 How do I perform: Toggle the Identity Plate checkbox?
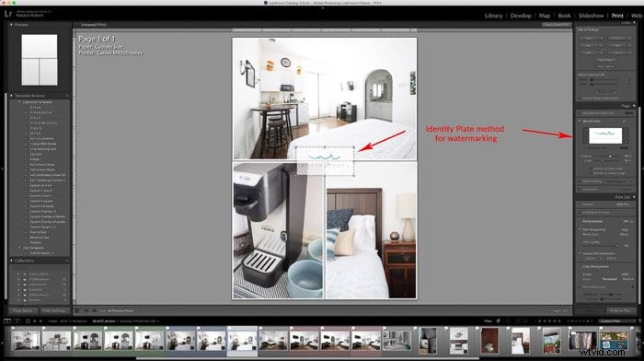coord(580,122)
